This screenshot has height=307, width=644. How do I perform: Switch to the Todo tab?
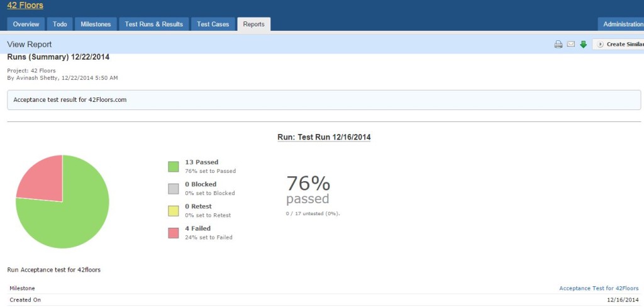point(60,25)
